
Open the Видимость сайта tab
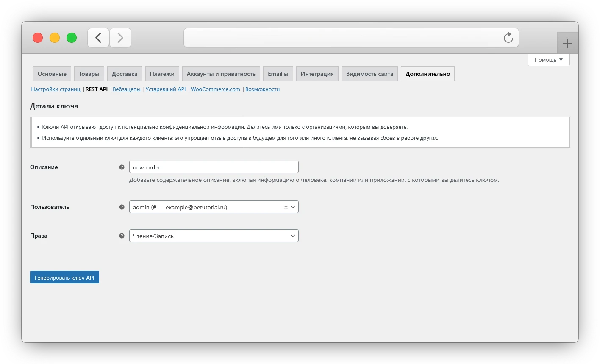(369, 73)
